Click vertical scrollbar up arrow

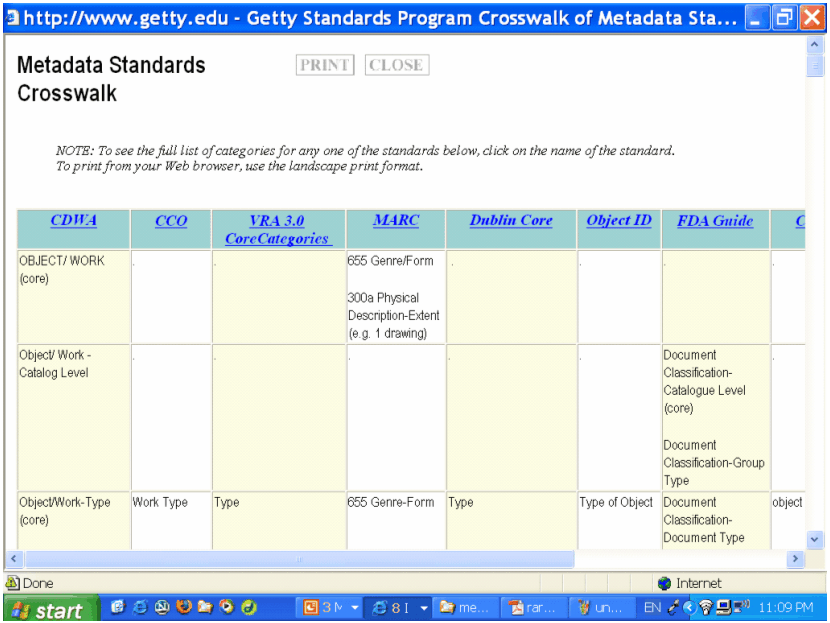[814, 44]
